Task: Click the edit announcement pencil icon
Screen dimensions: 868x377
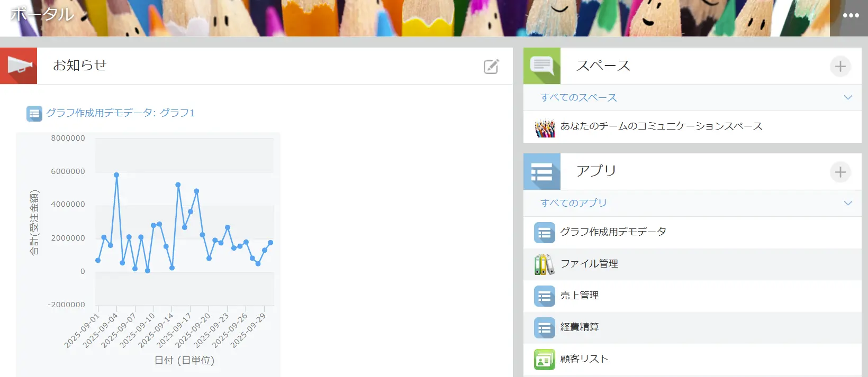Action: pyautogui.click(x=491, y=67)
